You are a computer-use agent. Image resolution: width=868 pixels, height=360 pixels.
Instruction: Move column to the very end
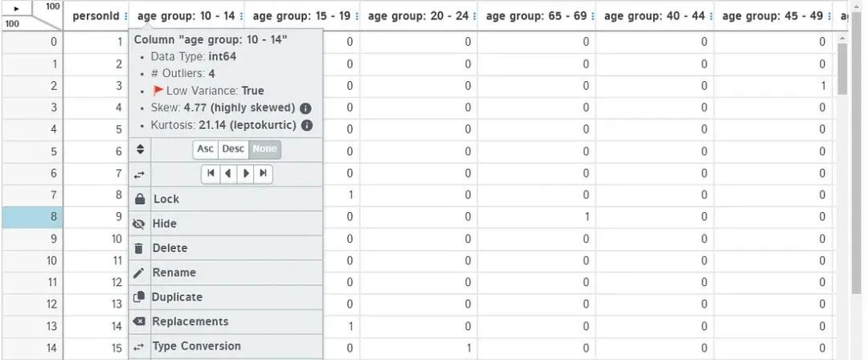[263, 174]
